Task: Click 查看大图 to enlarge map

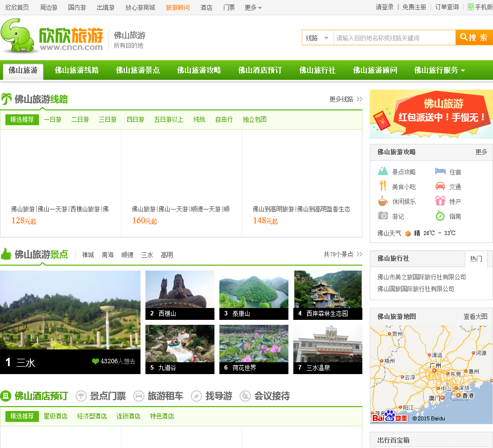Action: click(475, 316)
